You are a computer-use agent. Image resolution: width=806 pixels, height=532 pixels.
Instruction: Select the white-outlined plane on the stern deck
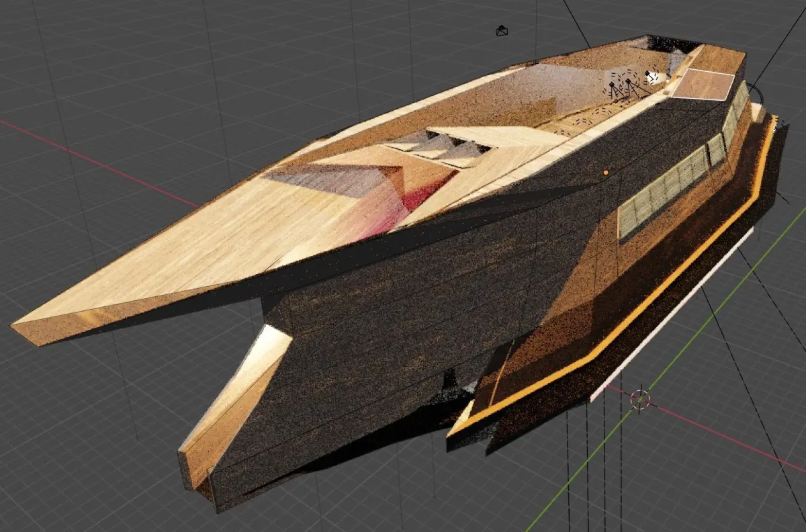[x=703, y=84]
